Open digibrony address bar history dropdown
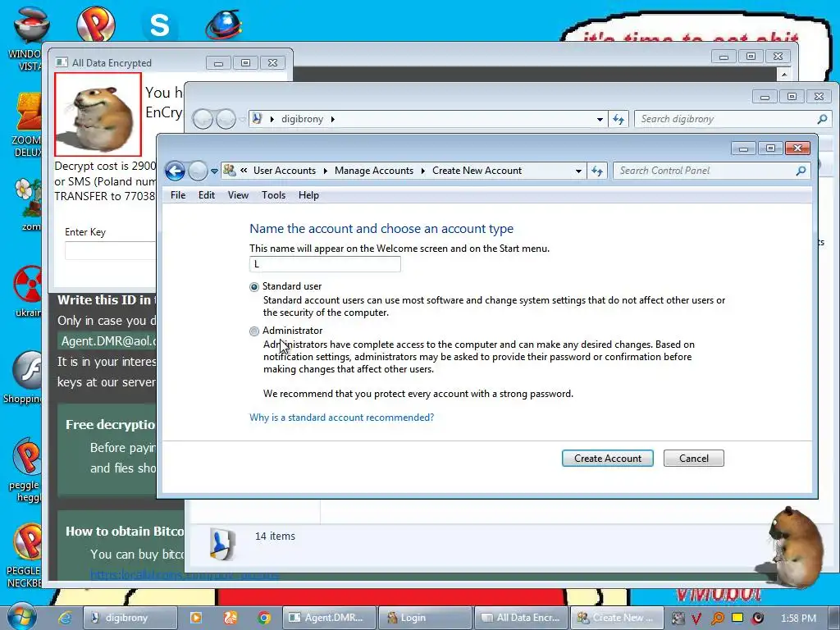 tap(600, 119)
